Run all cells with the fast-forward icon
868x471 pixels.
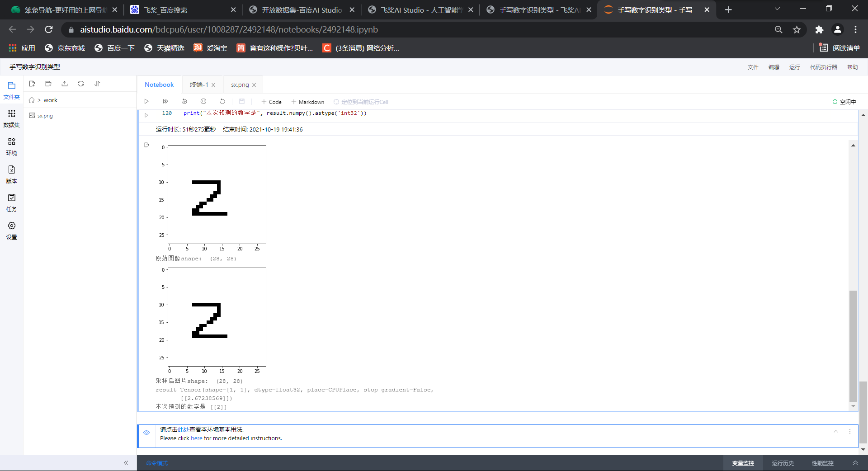(165, 101)
